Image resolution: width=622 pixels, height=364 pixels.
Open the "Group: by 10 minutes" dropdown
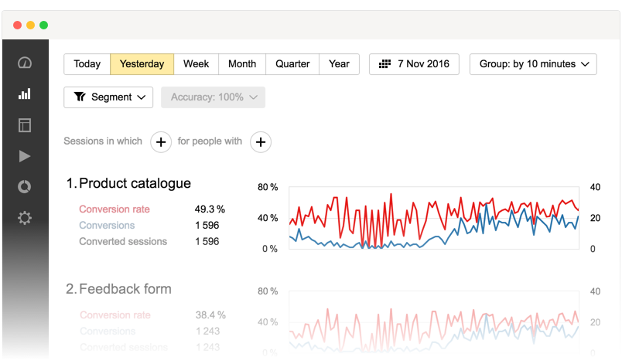pyautogui.click(x=533, y=64)
